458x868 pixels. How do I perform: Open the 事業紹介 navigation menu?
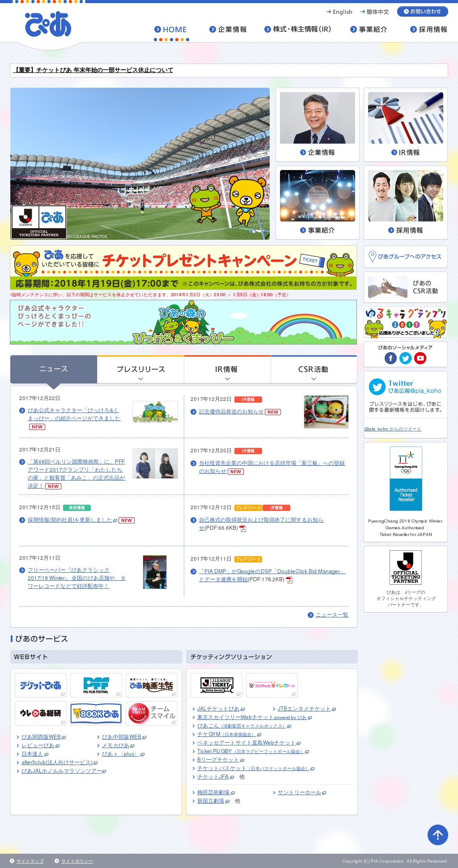[x=369, y=30]
